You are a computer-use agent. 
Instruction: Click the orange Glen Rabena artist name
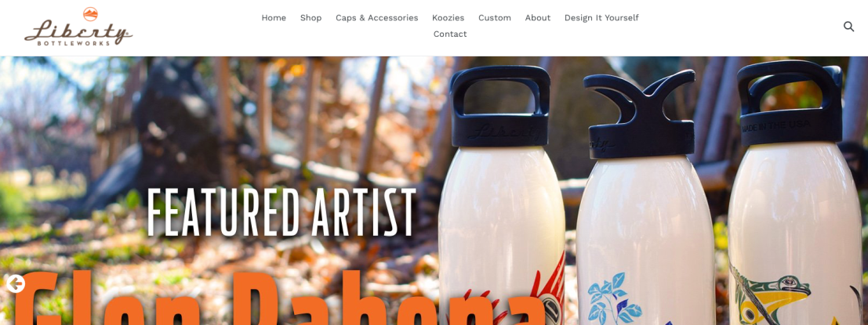click(x=277, y=298)
